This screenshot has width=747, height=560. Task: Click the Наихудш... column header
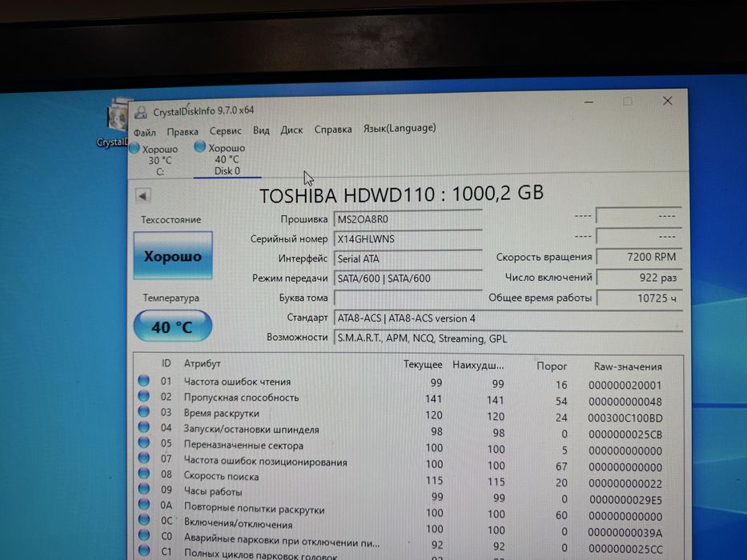(x=478, y=366)
